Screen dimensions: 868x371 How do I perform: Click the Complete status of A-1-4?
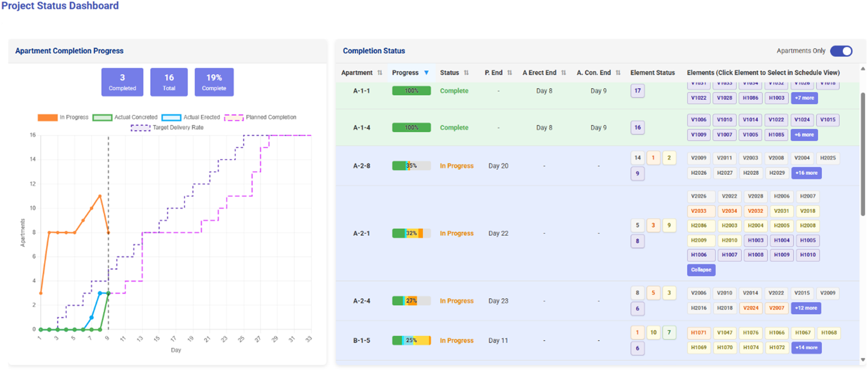[454, 128]
